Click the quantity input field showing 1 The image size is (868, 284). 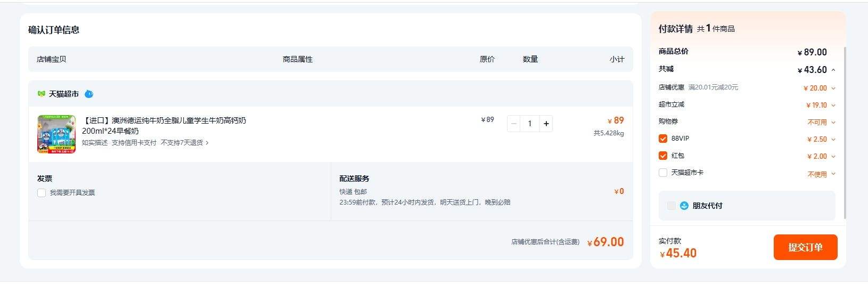tap(530, 124)
